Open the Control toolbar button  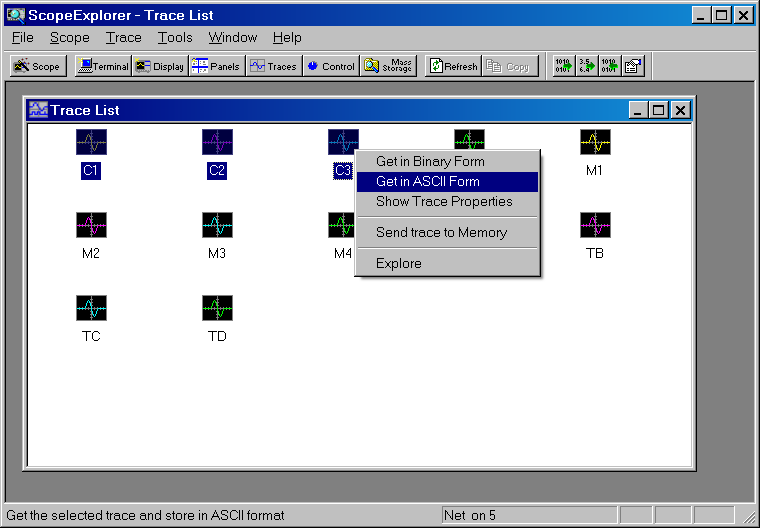331,66
